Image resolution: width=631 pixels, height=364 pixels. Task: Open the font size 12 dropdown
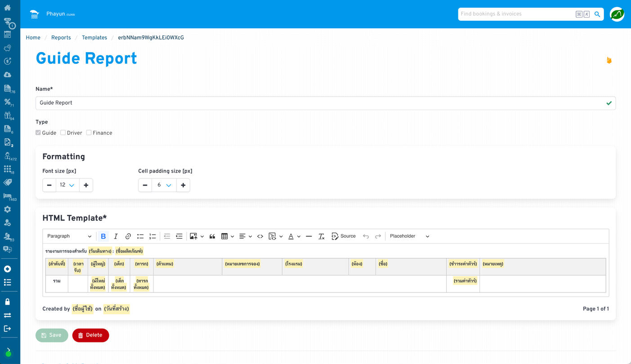[x=67, y=185]
